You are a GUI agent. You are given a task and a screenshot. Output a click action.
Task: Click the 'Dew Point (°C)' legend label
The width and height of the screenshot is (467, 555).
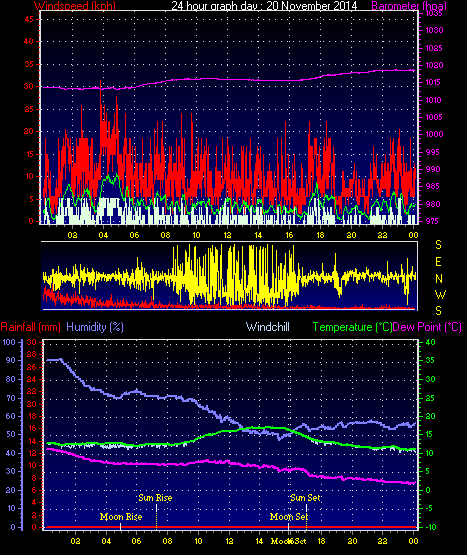pos(427,327)
